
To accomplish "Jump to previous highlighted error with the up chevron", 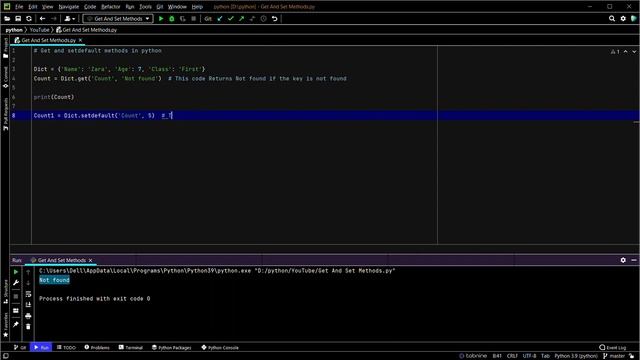I will click(x=626, y=52).
